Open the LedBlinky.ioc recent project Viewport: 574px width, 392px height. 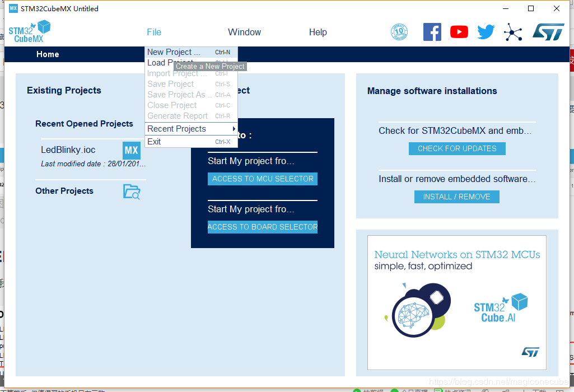68,150
